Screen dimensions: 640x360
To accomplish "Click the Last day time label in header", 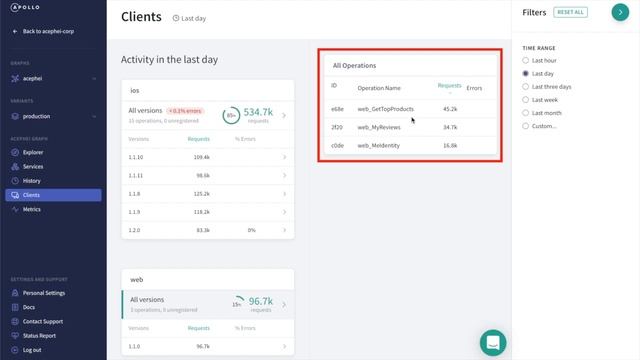I will pyautogui.click(x=193, y=18).
